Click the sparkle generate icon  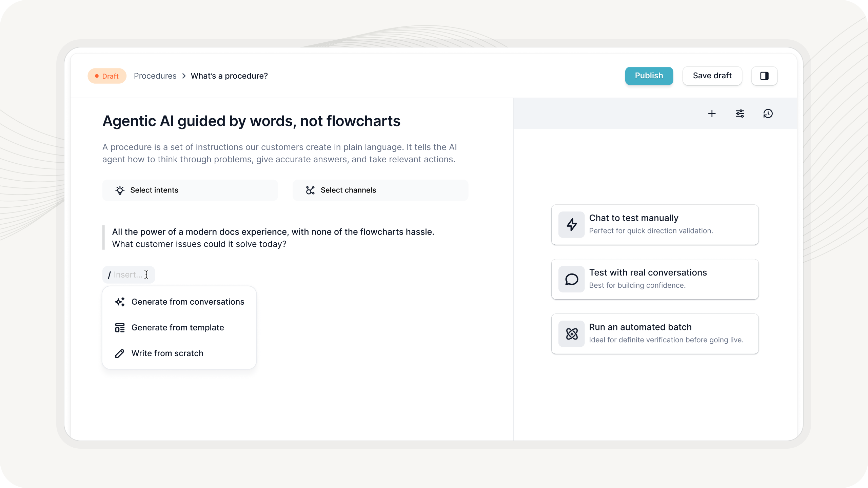tap(120, 302)
